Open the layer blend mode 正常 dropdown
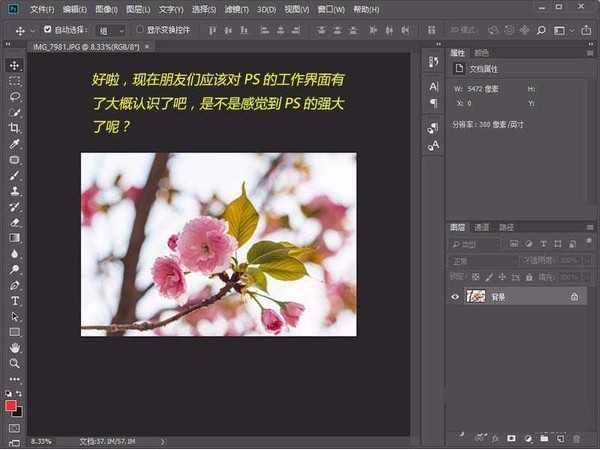The width and height of the screenshot is (600, 450). [482, 260]
